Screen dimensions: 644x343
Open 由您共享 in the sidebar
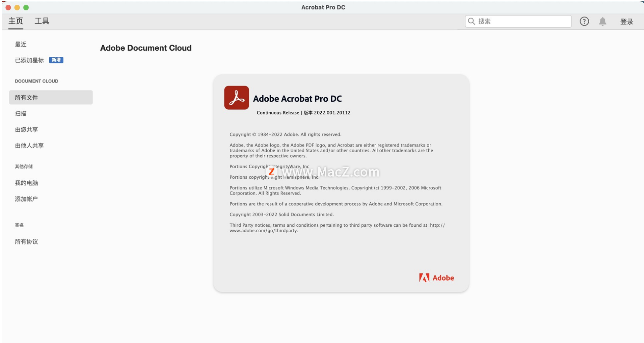26,130
